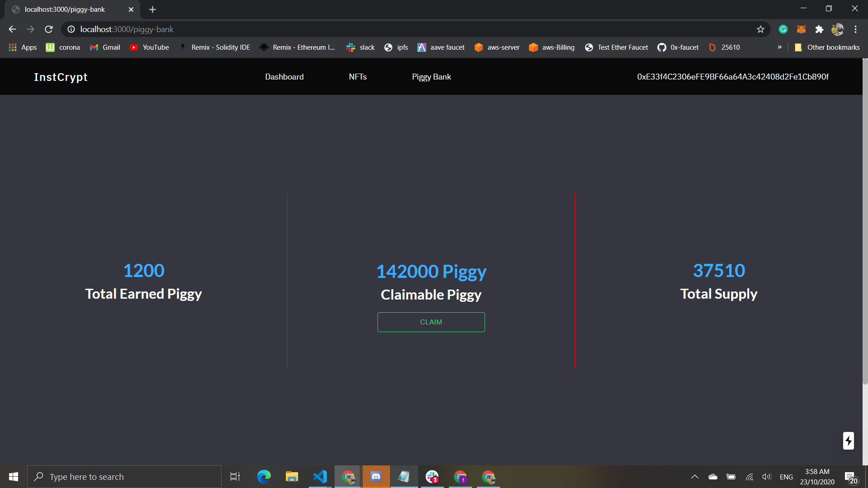Click the taskbar search box
868x488 pixels.
pos(124,477)
